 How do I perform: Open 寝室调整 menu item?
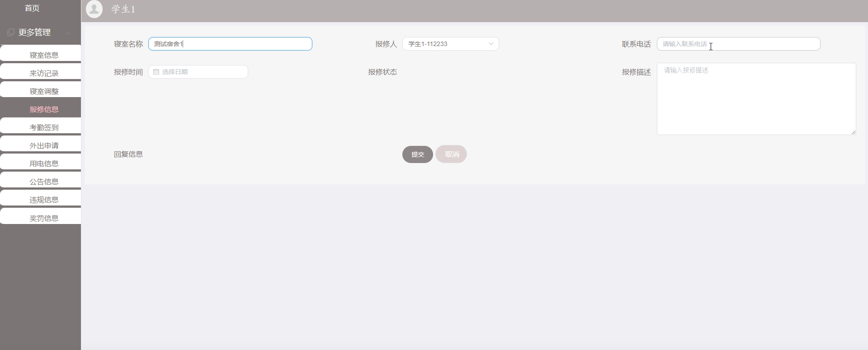coord(41,89)
